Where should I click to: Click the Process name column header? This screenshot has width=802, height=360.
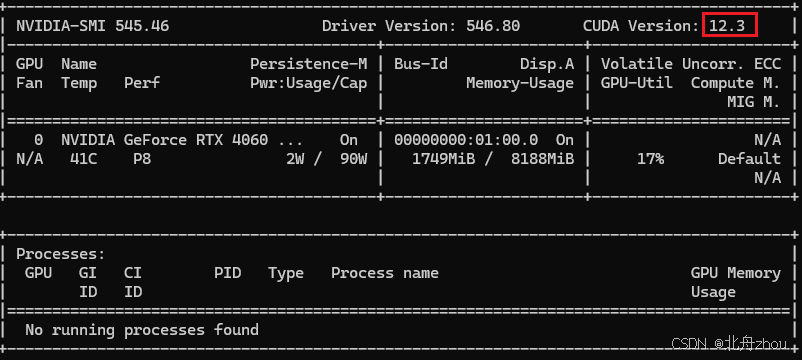coord(385,273)
